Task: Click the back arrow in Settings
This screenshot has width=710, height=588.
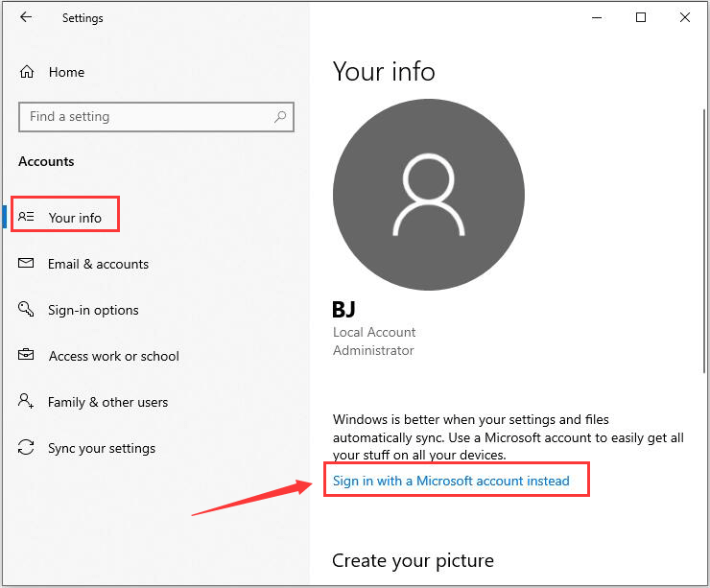Action: (x=26, y=17)
